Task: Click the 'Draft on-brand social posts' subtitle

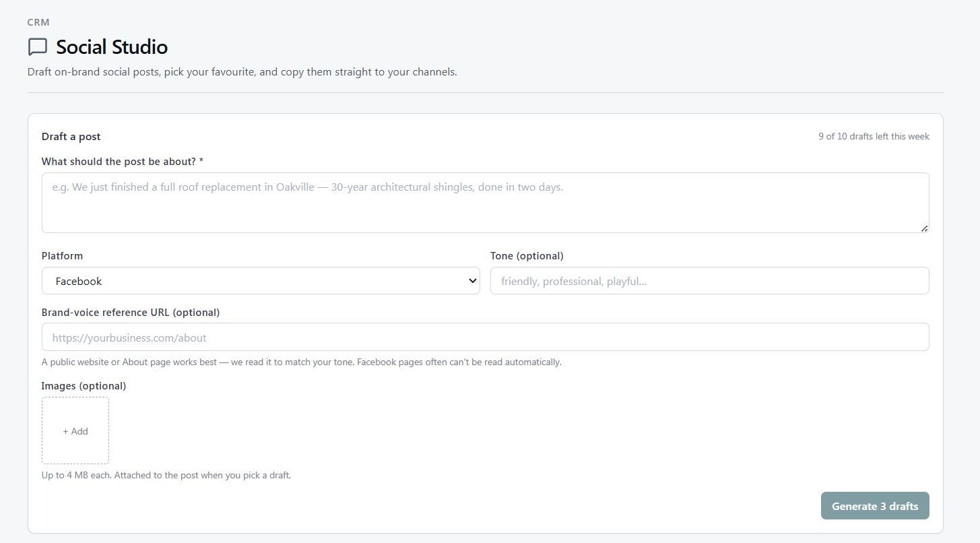Action: tap(242, 71)
